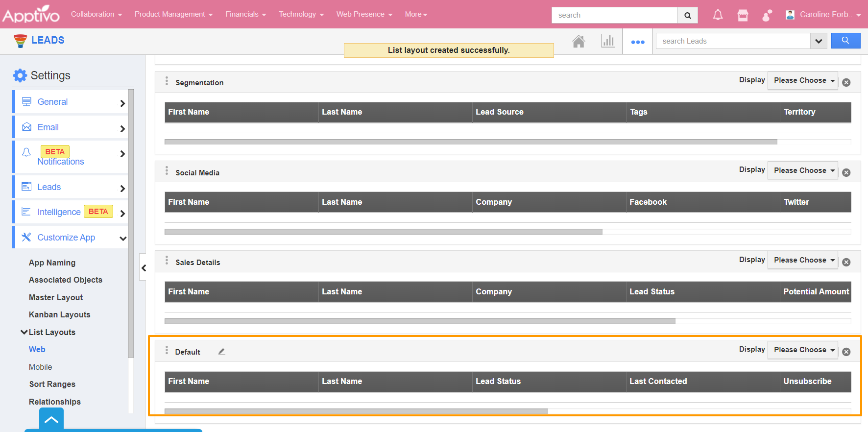This screenshot has height=432, width=868.
Task: Collapse the left settings panel arrow
Action: pyautogui.click(x=144, y=268)
